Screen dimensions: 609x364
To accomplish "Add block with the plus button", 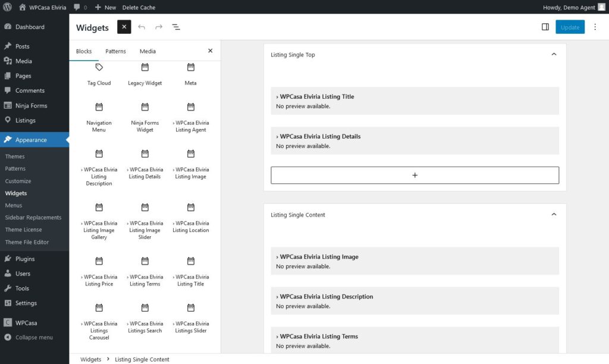I will pyautogui.click(x=415, y=175).
